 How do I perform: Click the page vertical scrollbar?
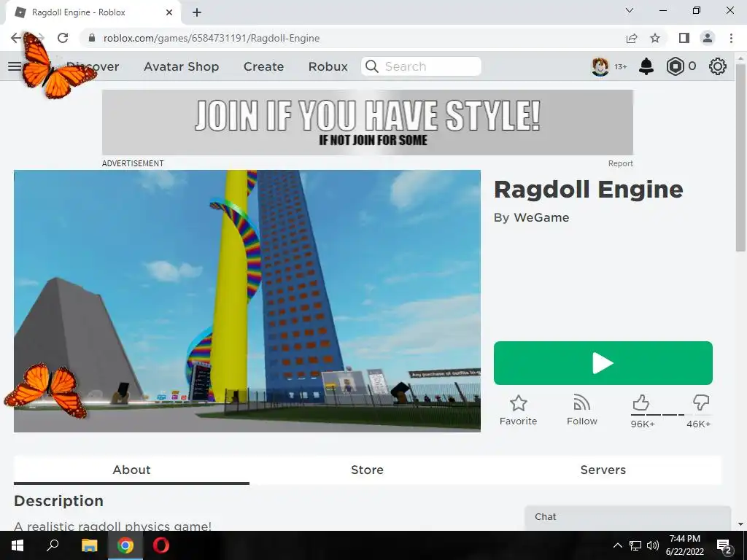740,157
